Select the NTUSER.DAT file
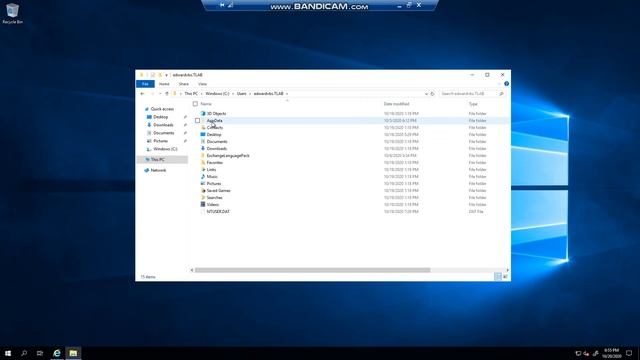The image size is (640, 360). [218, 212]
